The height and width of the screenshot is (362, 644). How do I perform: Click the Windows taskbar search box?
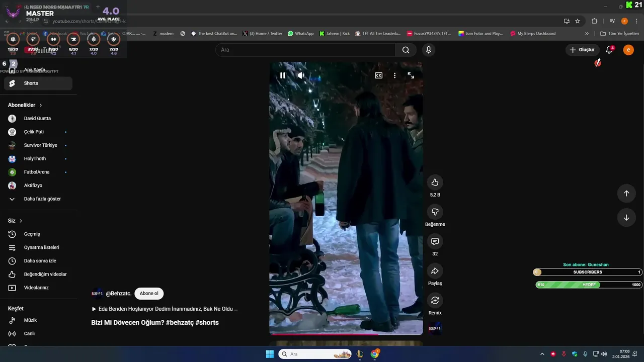pos(315,354)
